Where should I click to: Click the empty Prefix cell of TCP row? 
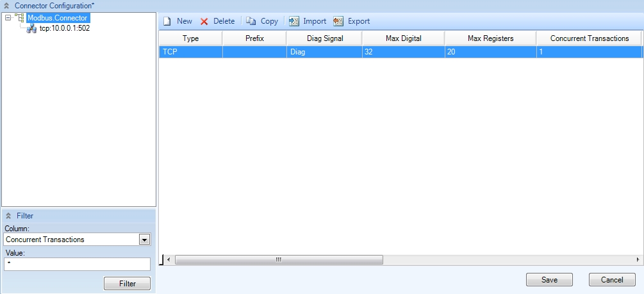(254, 52)
